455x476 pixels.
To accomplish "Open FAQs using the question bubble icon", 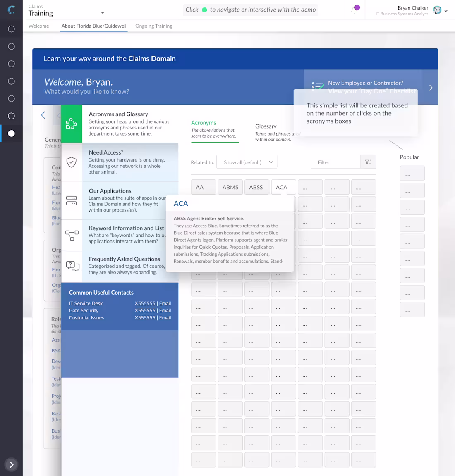I will 72,266.
